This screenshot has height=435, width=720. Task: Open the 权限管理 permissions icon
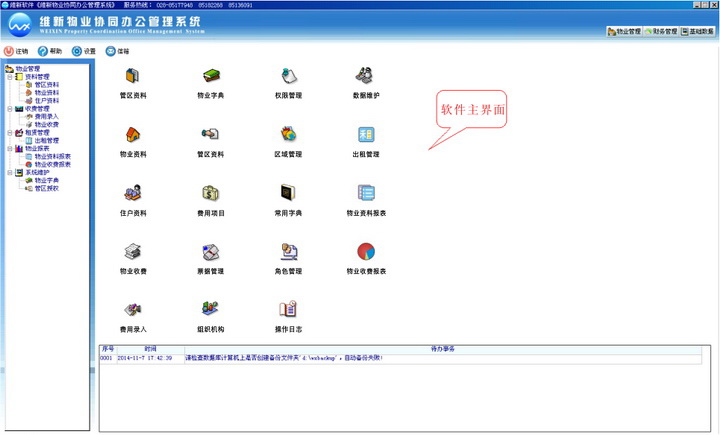[288, 76]
